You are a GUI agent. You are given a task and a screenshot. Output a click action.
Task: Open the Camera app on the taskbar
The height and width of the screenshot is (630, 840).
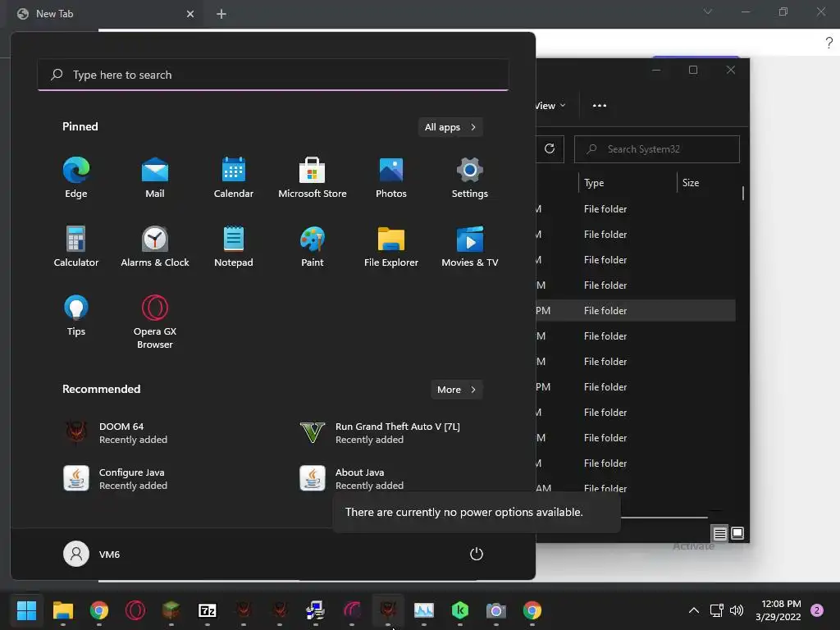(x=496, y=609)
